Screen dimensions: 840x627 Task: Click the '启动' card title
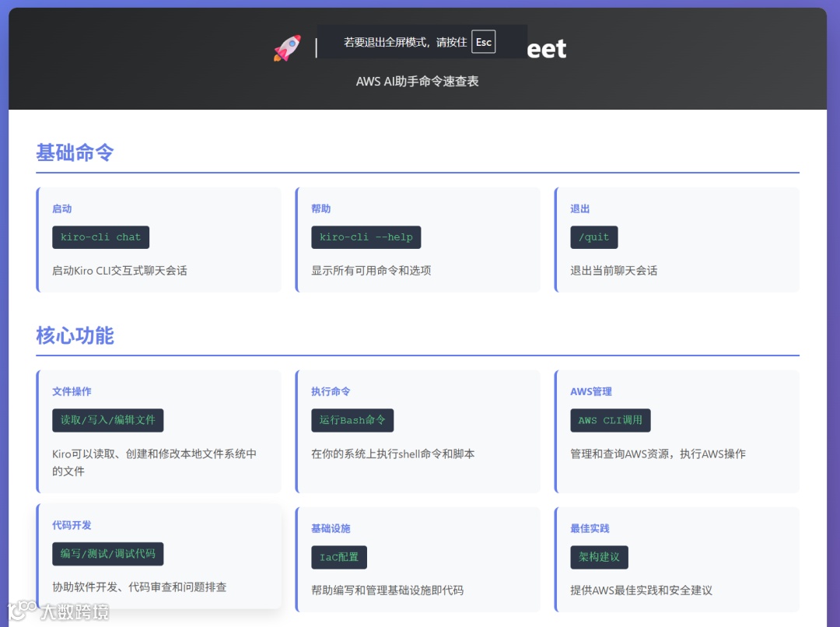click(x=62, y=208)
